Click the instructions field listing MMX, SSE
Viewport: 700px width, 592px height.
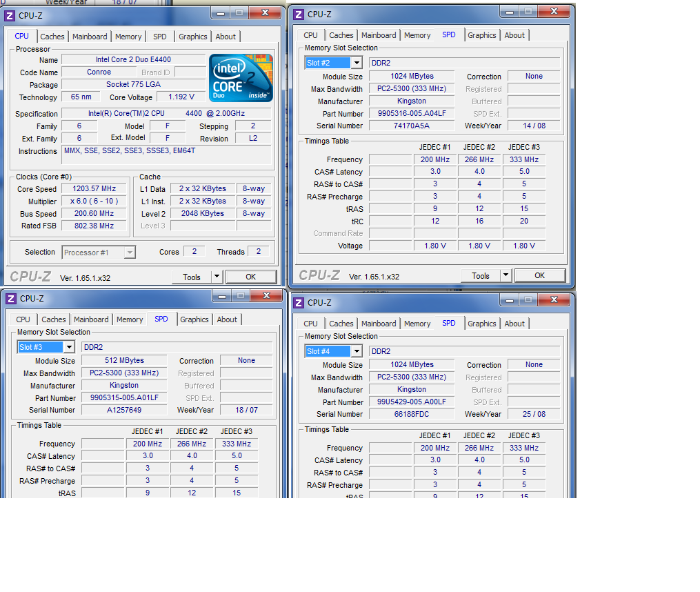[x=166, y=155]
